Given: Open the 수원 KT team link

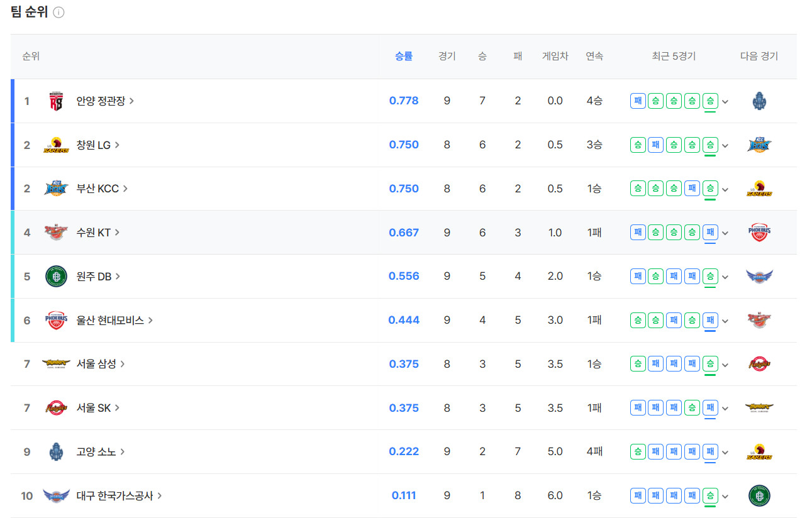Looking at the screenshot, I should tap(97, 233).
